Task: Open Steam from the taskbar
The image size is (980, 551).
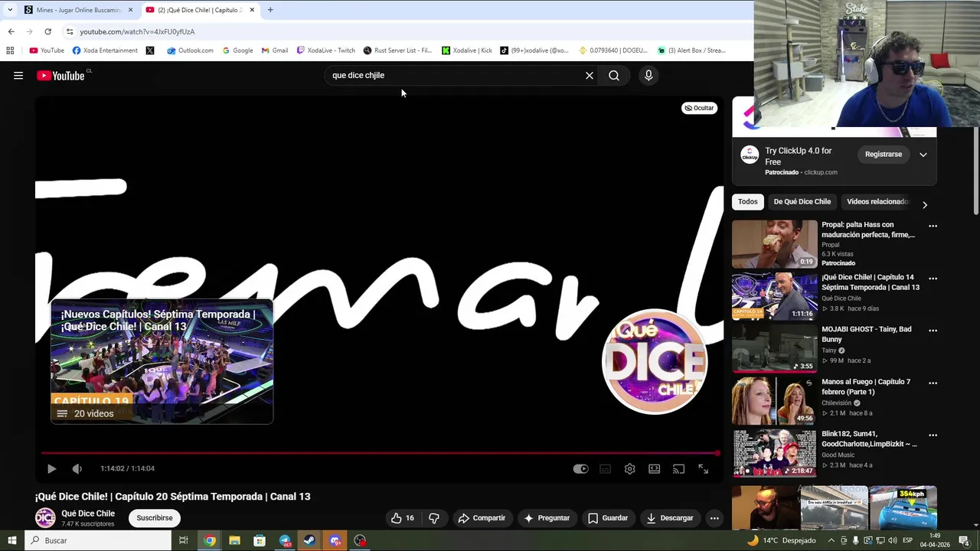Action: click(x=310, y=540)
